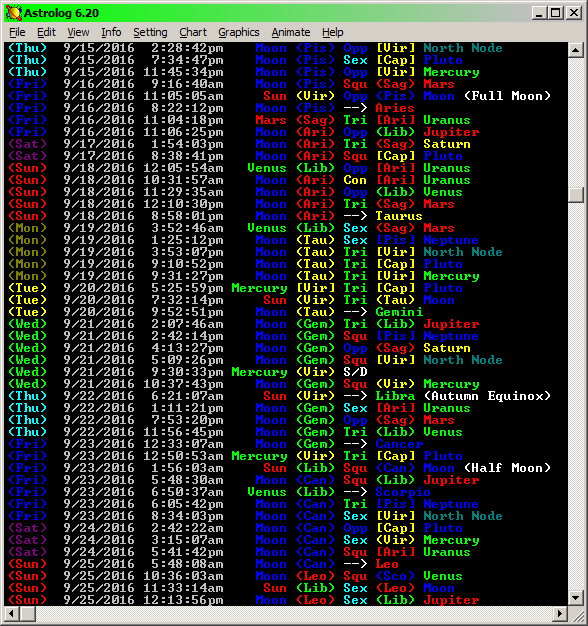Image resolution: width=588 pixels, height=626 pixels.
Task: Click Aries in the 8:22:12pm ingress row
Action: (x=395, y=108)
